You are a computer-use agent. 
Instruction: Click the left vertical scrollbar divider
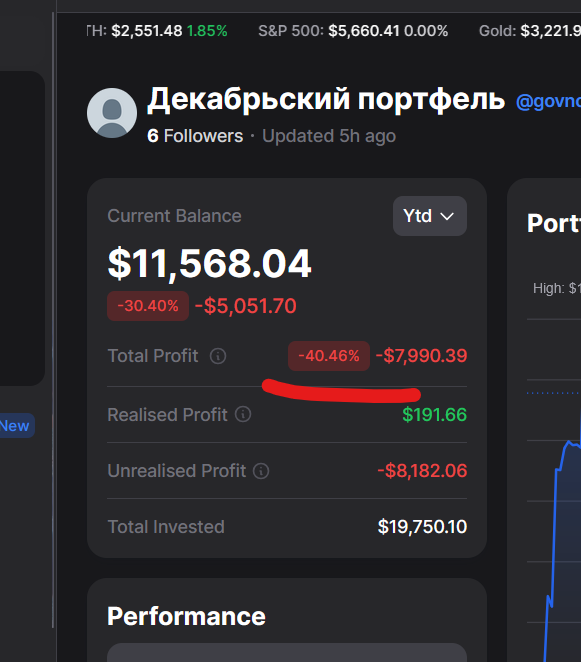pyautogui.click(x=54, y=321)
